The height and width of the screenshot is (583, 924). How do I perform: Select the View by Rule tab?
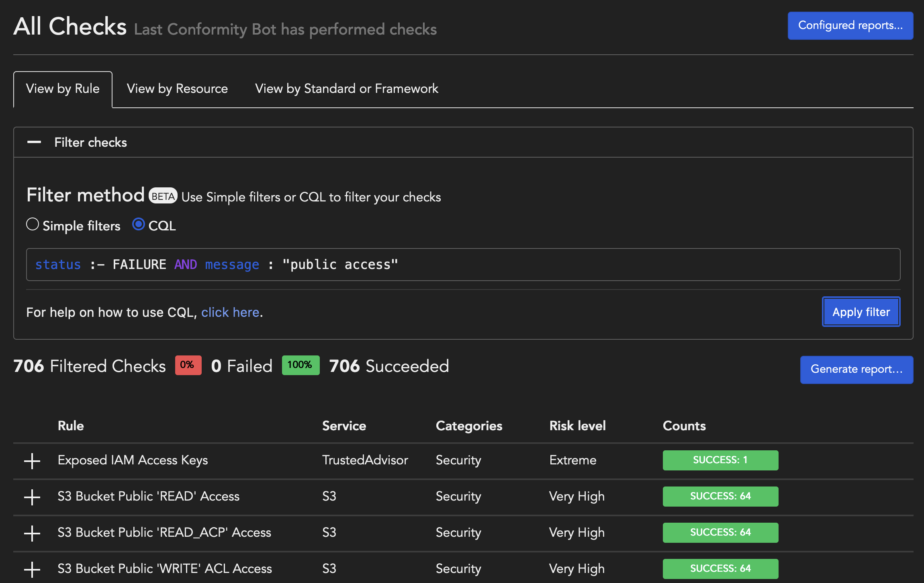[x=63, y=89]
